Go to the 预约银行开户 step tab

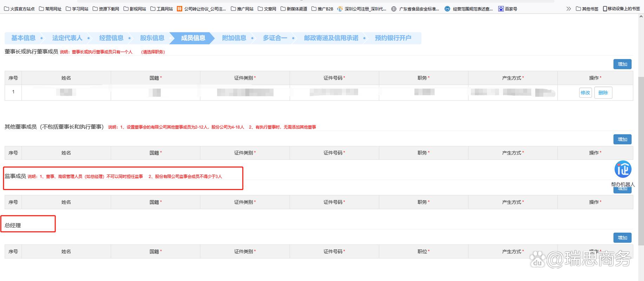click(x=393, y=38)
